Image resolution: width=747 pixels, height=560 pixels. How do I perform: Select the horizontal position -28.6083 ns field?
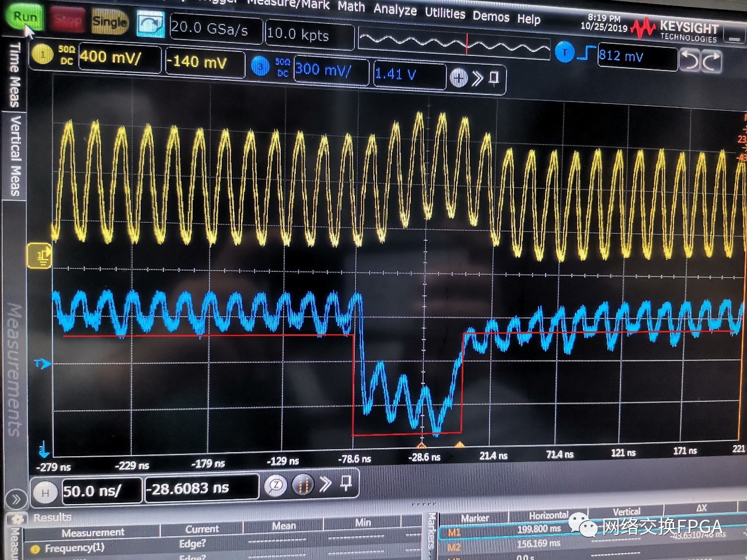[x=201, y=488]
